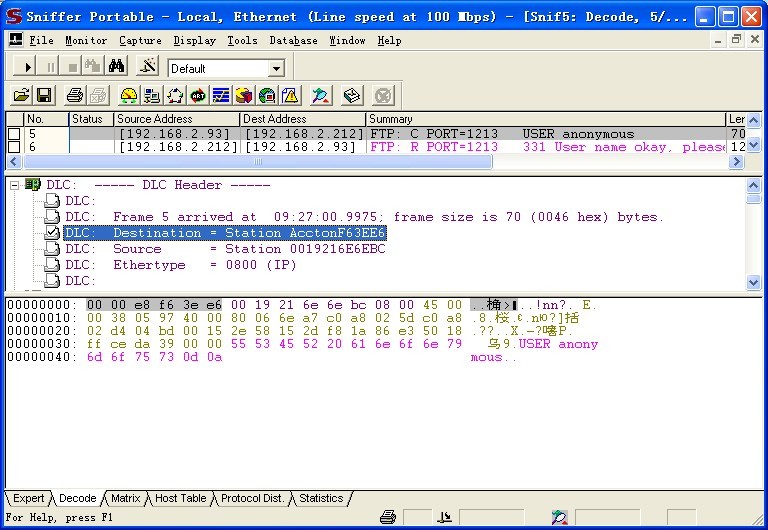Screen dimensions: 768x530
Task: Click the "USER anony" ASCII text
Action: click(558, 344)
